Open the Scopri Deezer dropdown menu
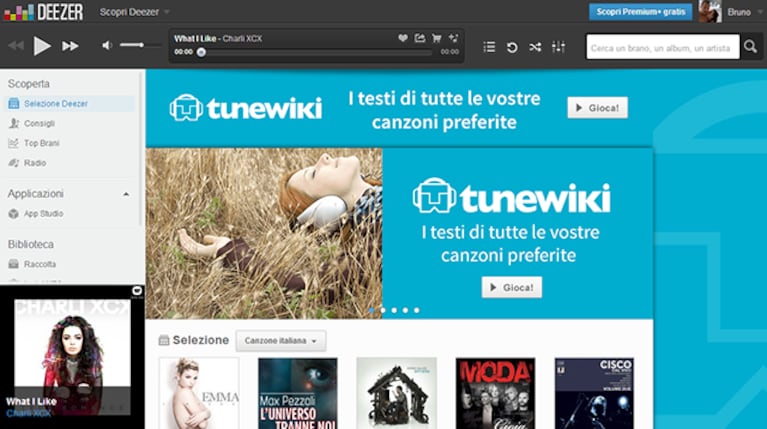The image size is (767, 429). [134, 12]
